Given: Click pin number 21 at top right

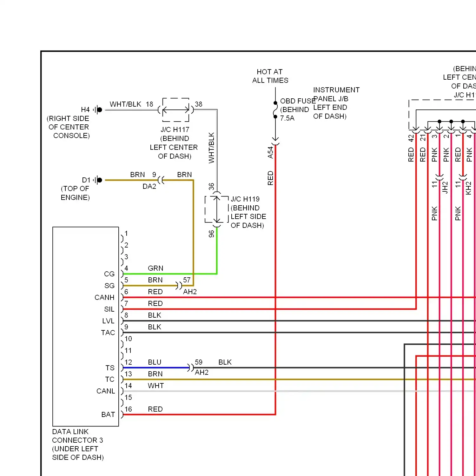Looking at the screenshot, I should click(x=423, y=138).
